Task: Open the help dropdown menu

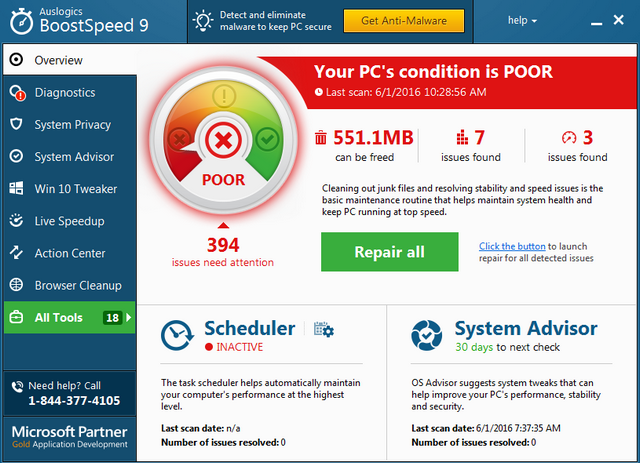Action: pos(522,20)
